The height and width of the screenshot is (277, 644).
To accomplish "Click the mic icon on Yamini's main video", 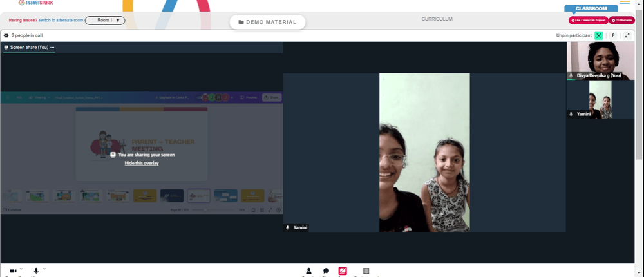I will pos(288,227).
